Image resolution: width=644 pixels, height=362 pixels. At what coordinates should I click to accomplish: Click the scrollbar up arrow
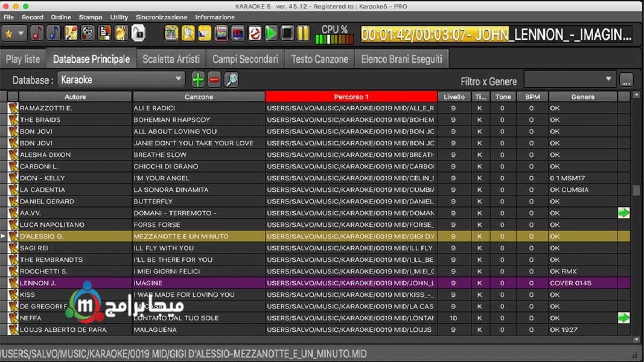click(636, 95)
